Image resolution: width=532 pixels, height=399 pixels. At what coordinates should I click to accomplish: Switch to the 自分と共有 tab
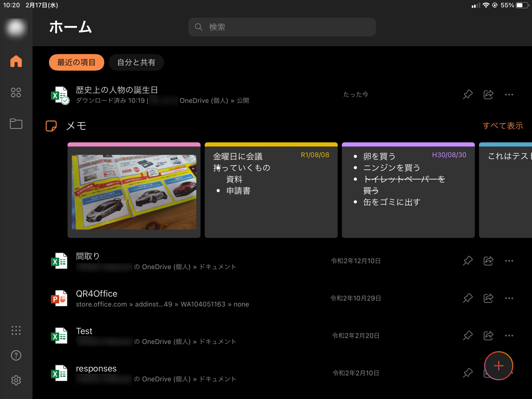pyautogui.click(x=136, y=62)
